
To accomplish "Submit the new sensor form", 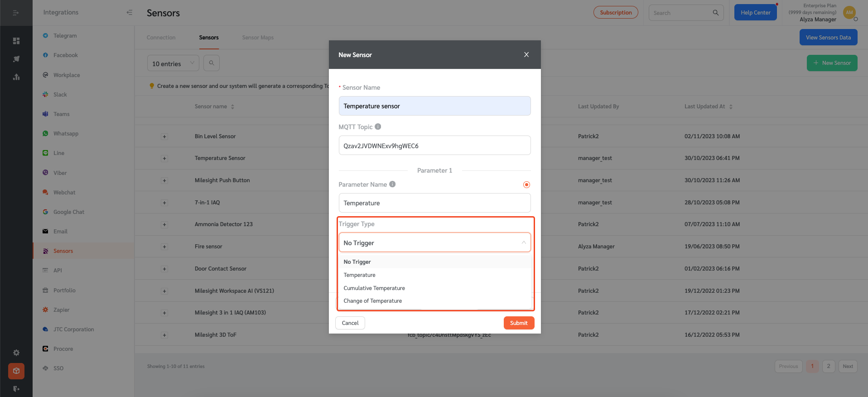I will 519,323.
